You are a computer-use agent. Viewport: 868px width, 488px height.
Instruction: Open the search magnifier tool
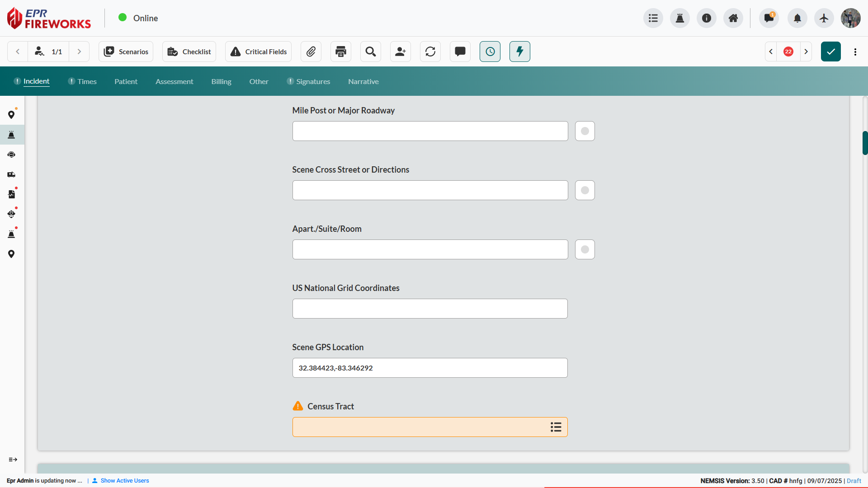click(x=371, y=52)
